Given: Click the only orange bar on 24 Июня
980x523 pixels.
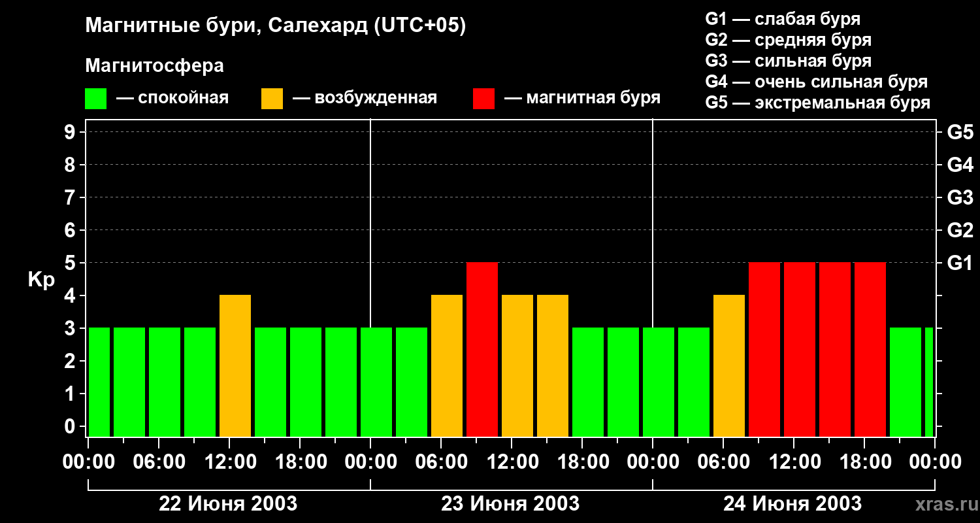Looking at the screenshot, I should point(729,366).
